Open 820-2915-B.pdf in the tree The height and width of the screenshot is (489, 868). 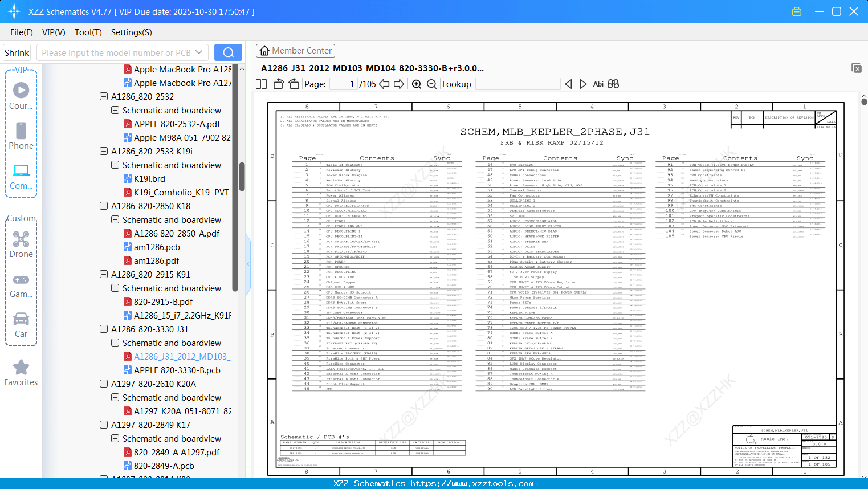point(163,301)
